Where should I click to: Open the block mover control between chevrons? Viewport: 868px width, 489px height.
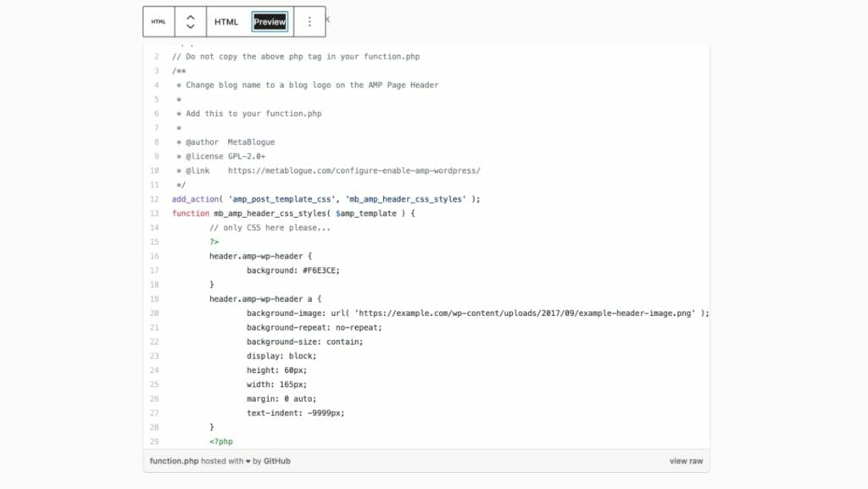click(191, 20)
